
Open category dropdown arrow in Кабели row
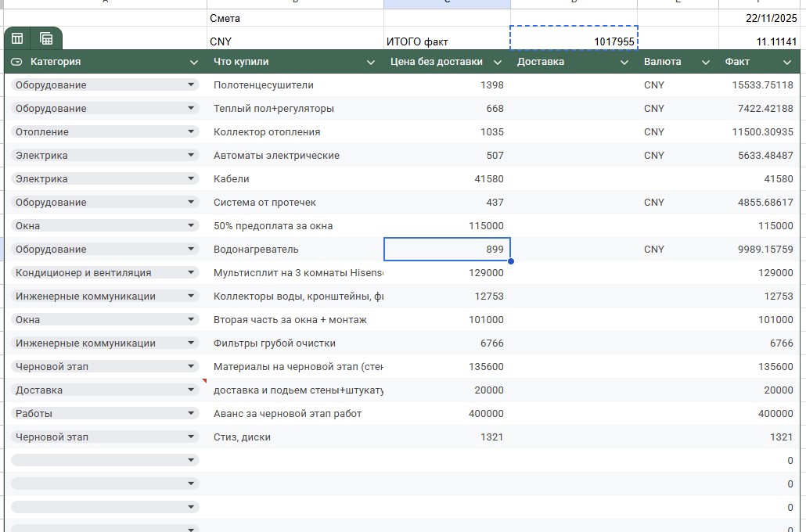[191, 178]
